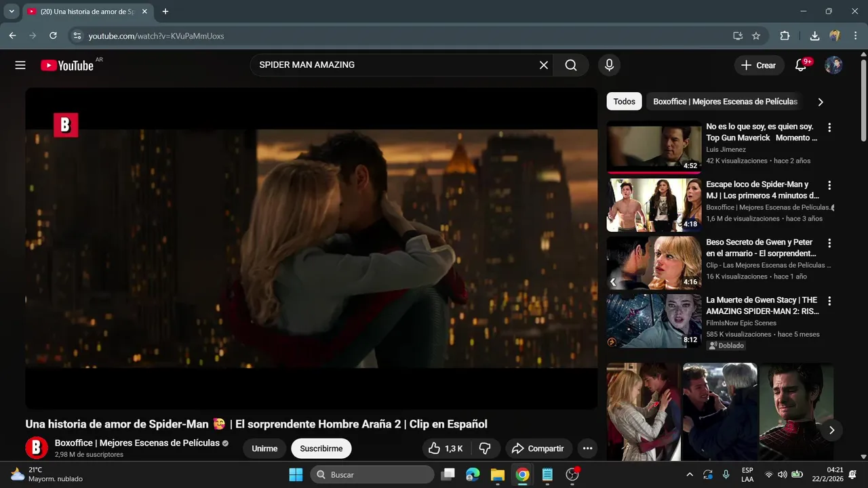Open the Beso Secreto thumbnail 4:16
Screen dimensions: 868x488
[654, 262]
